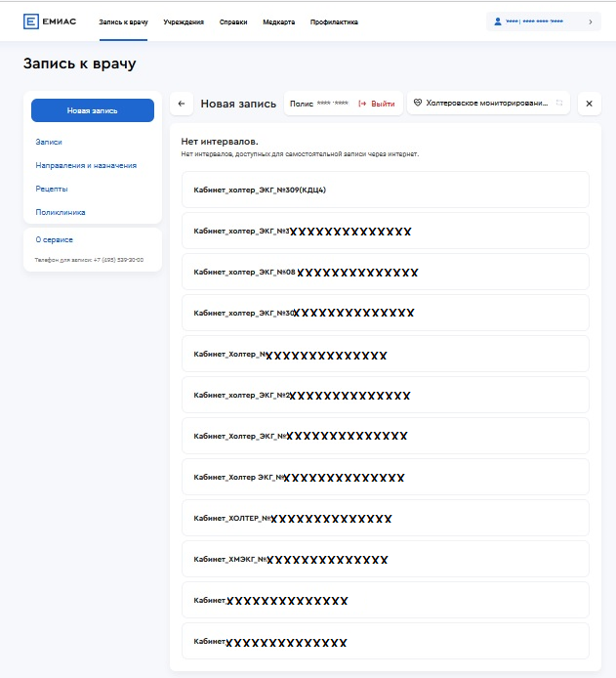This screenshot has width=616, height=678.
Task: Select Кабинет_холтер_ЭКГ_№309(КДЦ4) entry
Action: tap(385, 190)
